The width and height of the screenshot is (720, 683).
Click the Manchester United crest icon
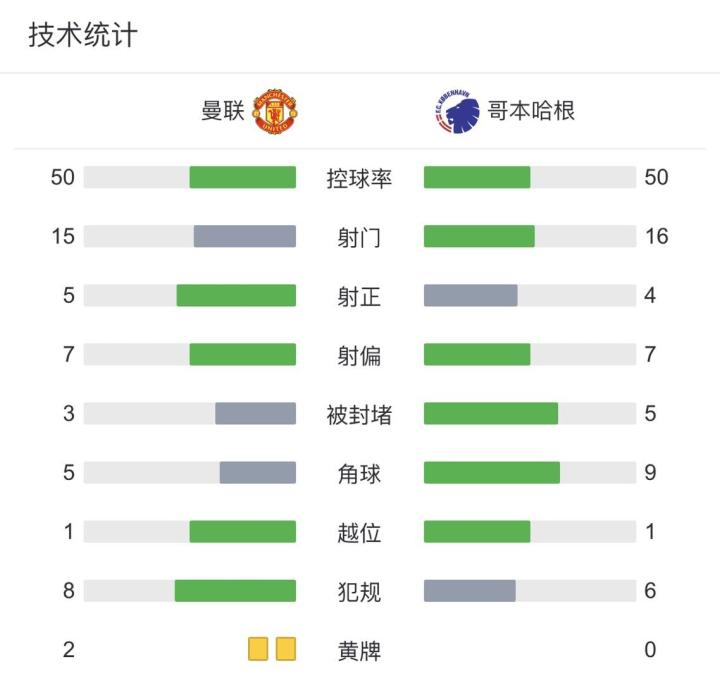tap(274, 111)
